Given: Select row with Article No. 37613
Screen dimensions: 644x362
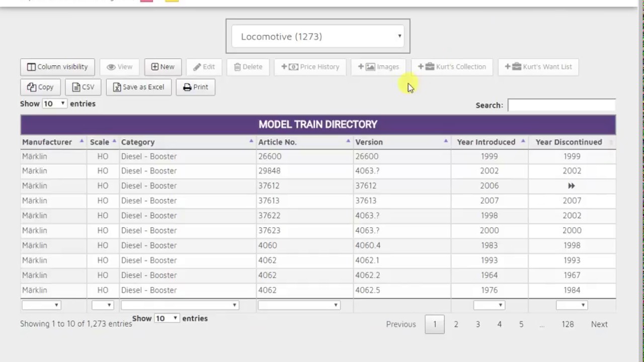Looking at the screenshot, I should (318, 201).
